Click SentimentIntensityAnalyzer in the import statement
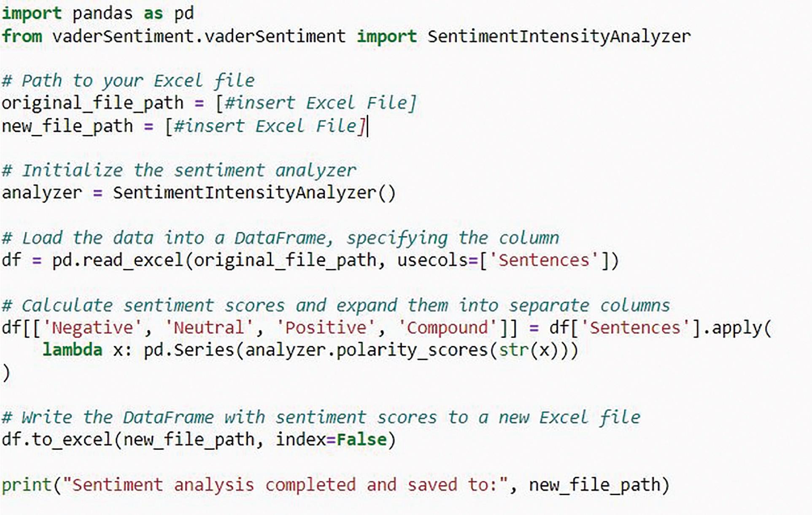The width and height of the screenshot is (812, 515). point(559,36)
